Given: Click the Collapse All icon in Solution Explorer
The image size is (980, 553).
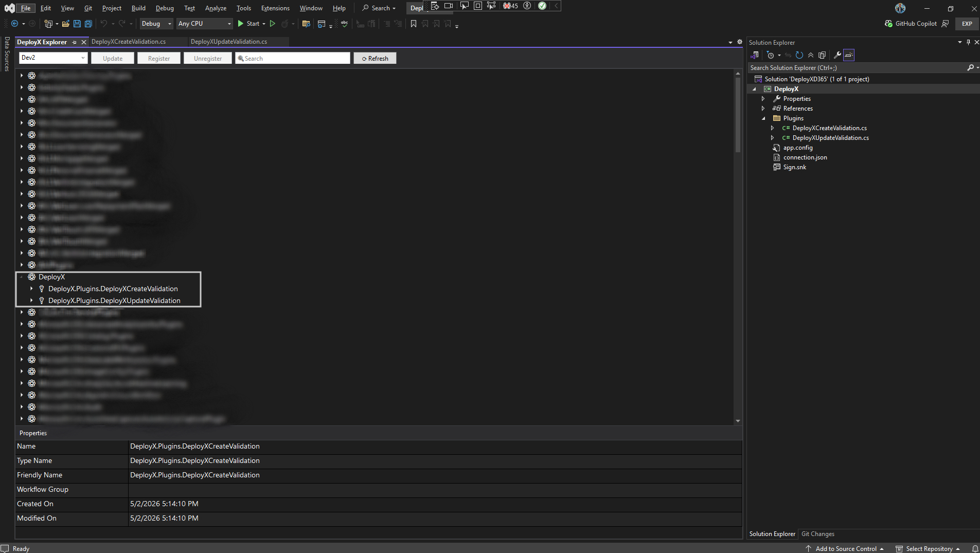Looking at the screenshot, I should pyautogui.click(x=811, y=55).
